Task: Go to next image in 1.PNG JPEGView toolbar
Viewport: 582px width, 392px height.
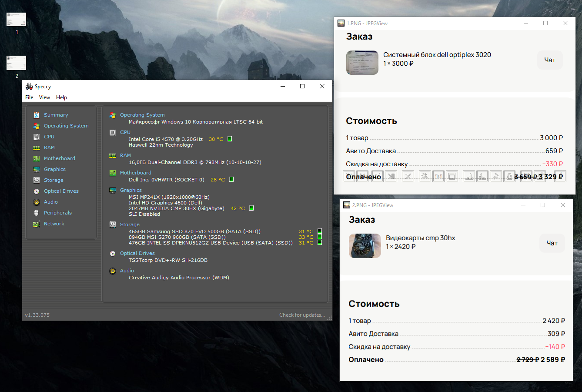Action: click(x=377, y=176)
